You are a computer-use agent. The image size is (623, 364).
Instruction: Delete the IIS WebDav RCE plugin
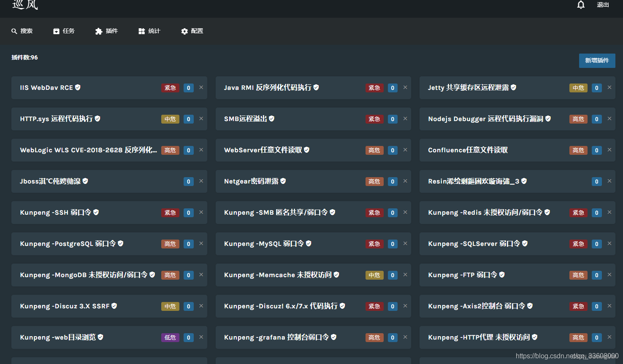(201, 87)
